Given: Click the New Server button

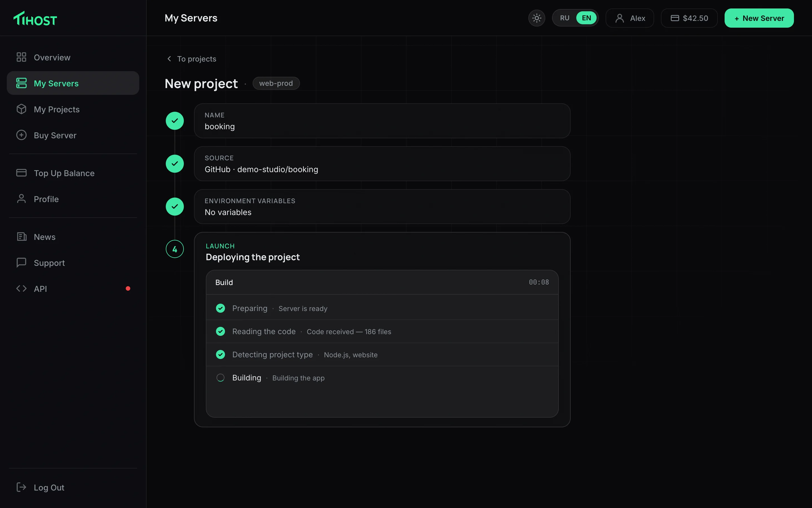Looking at the screenshot, I should tap(759, 18).
